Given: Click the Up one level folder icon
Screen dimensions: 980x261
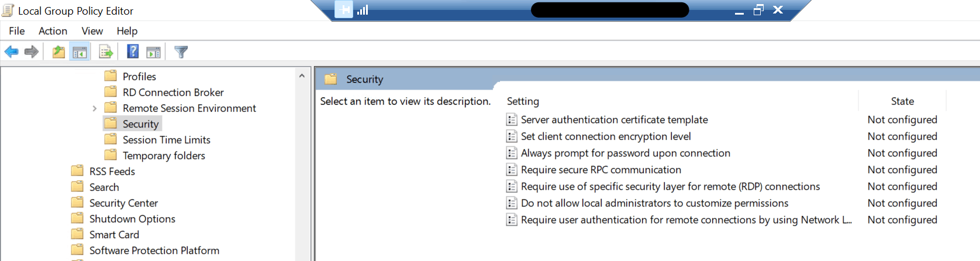Looking at the screenshot, I should click(58, 52).
